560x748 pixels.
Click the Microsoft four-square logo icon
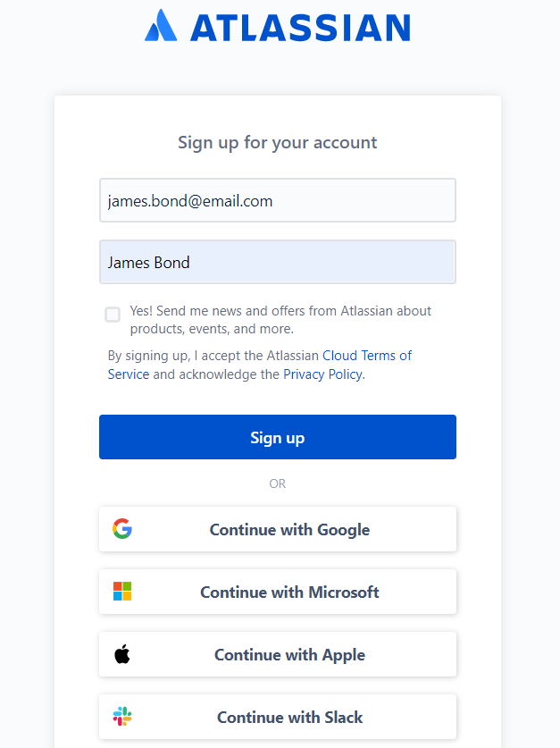pyautogui.click(x=122, y=591)
